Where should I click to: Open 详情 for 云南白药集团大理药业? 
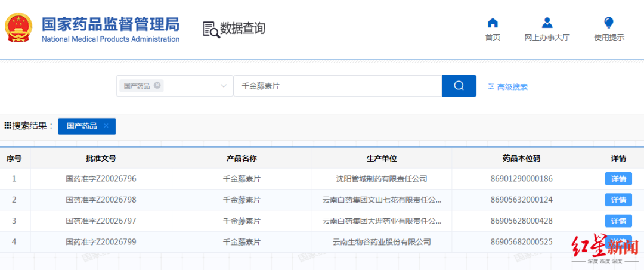[x=618, y=221]
